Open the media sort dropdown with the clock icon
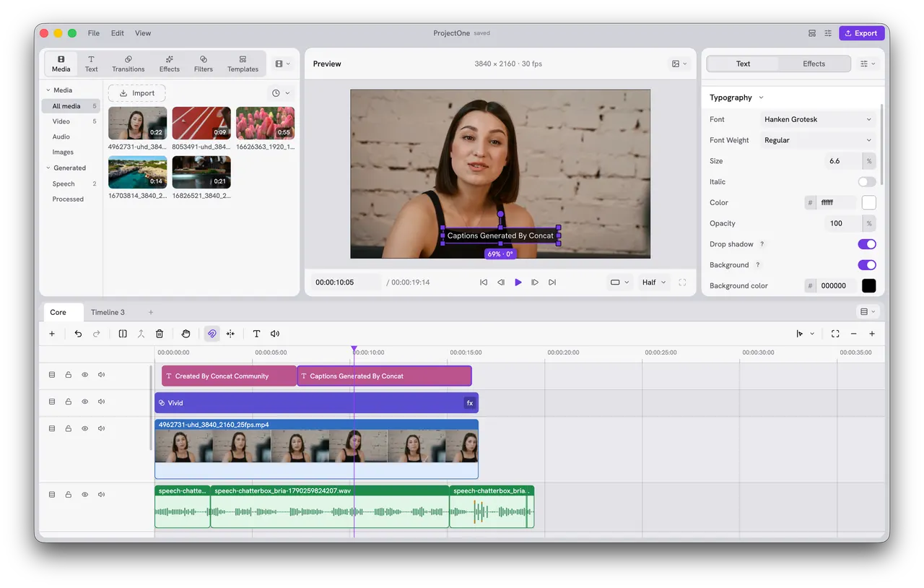Viewport: 924px width, 588px height. 281,93
